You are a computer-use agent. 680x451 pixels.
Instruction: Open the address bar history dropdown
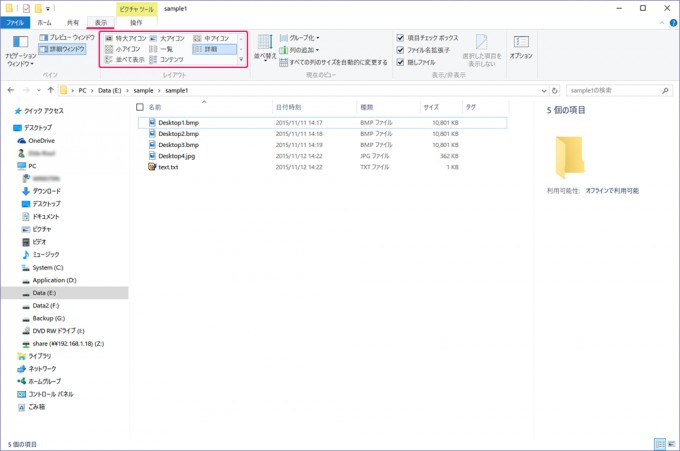[544, 91]
